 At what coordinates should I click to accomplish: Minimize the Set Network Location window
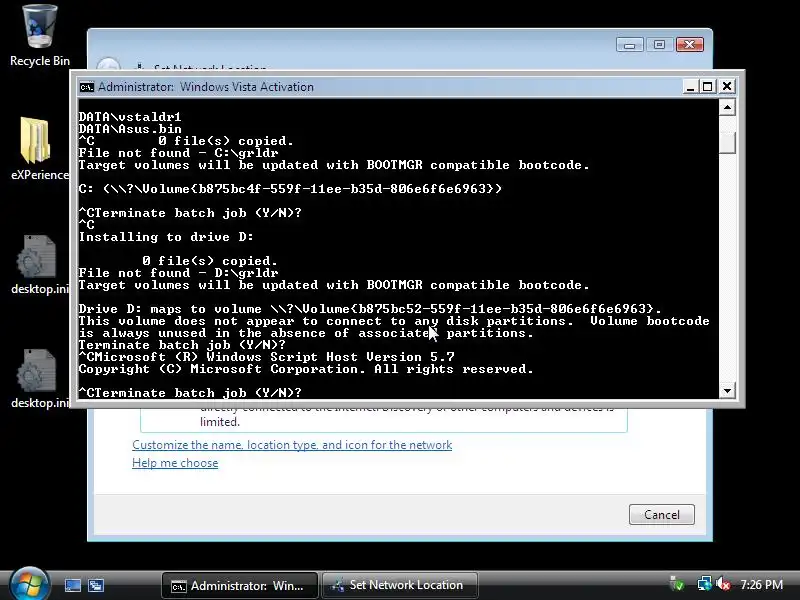pos(629,45)
